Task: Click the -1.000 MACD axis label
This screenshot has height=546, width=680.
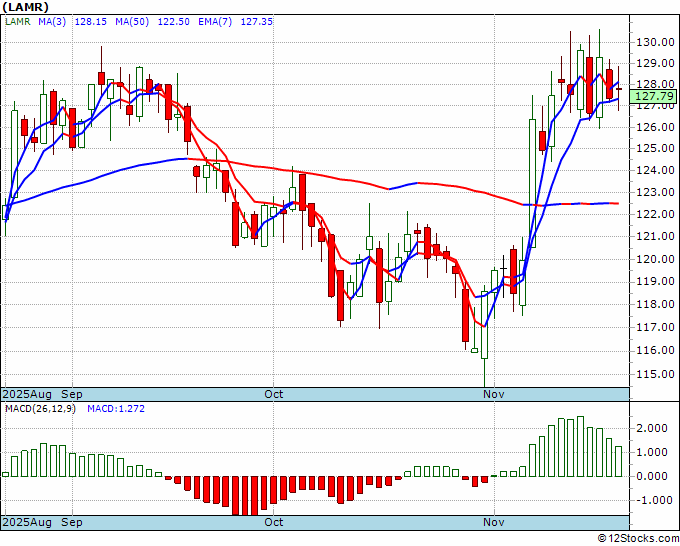Action: point(652,500)
